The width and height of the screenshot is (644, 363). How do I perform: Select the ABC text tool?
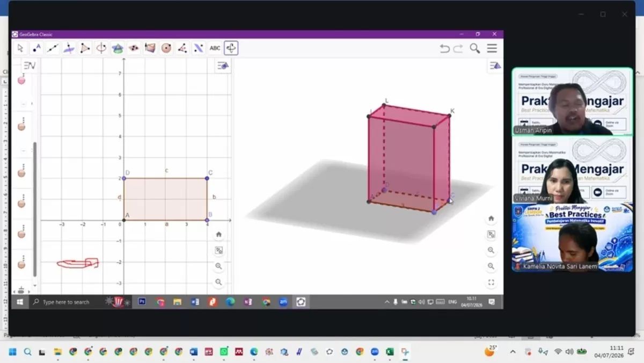(x=215, y=48)
